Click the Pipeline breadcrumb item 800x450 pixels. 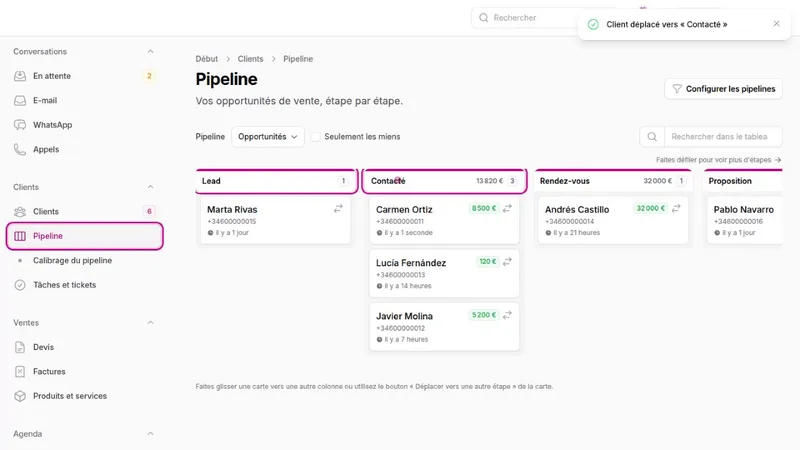coord(298,59)
